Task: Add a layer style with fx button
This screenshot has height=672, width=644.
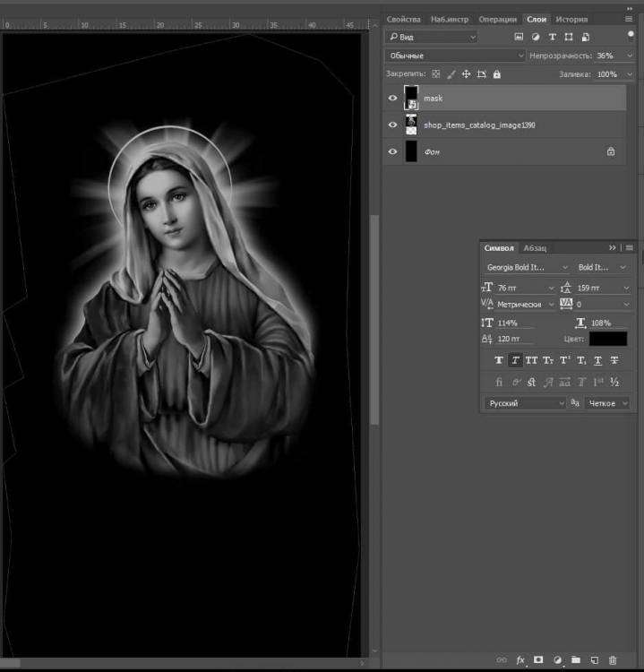Action: click(x=519, y=660)
